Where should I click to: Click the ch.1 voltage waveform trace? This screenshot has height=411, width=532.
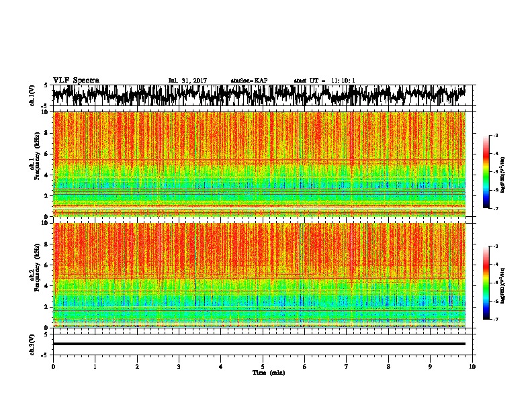pyautogui.click(x=259, y=95)
